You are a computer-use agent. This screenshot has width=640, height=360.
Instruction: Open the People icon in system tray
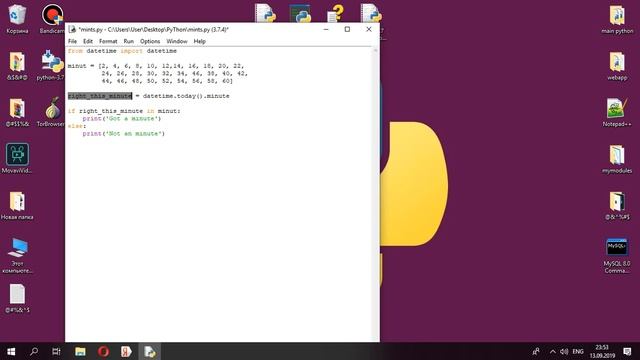pyautogui.click(x=536, y=351)
